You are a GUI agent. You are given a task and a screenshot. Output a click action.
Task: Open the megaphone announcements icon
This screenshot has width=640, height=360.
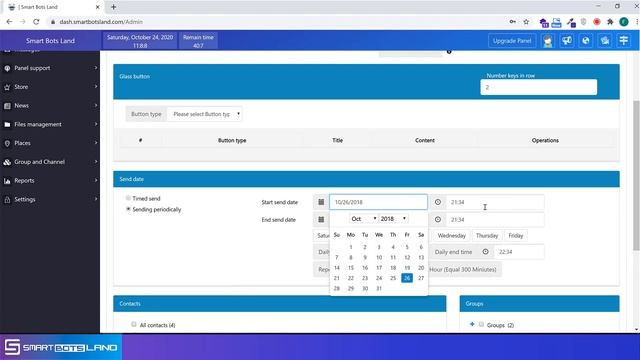pos(567,40)
